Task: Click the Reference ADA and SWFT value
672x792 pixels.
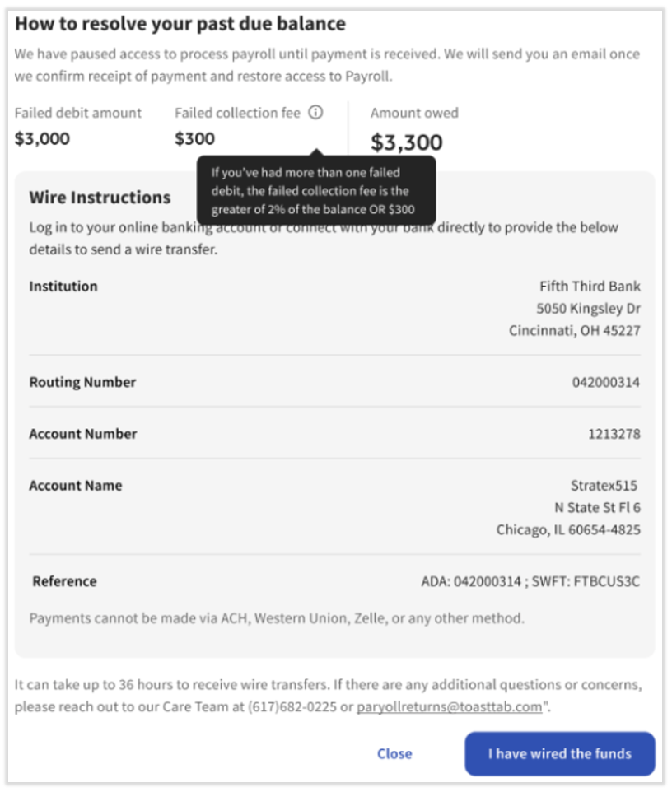Action: click(x=530, y=581)
